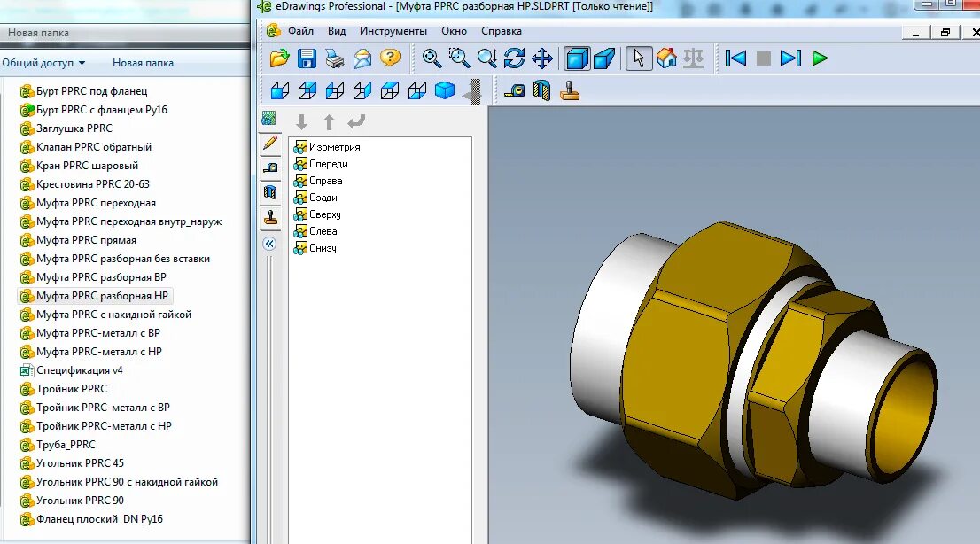
Task: Play the animation with green arrow
Action: pos(820,58)
